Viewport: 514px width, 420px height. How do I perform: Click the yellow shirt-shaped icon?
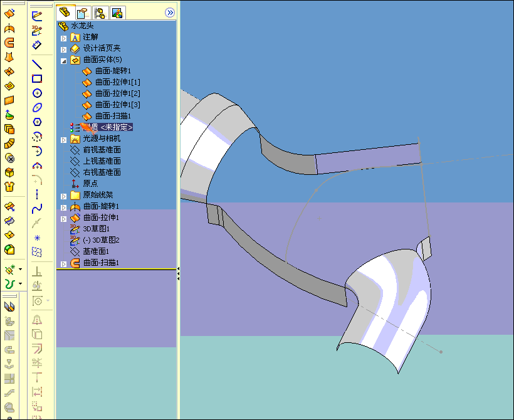tap(9, 187)
